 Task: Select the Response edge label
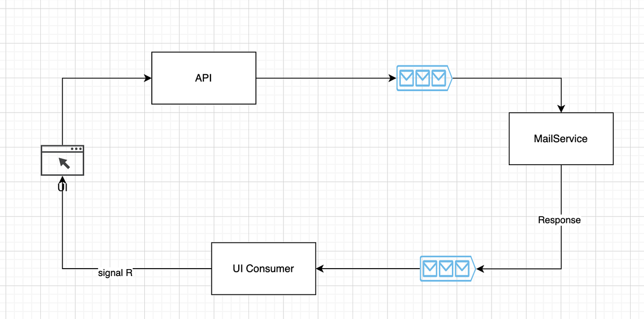(559, 220)
